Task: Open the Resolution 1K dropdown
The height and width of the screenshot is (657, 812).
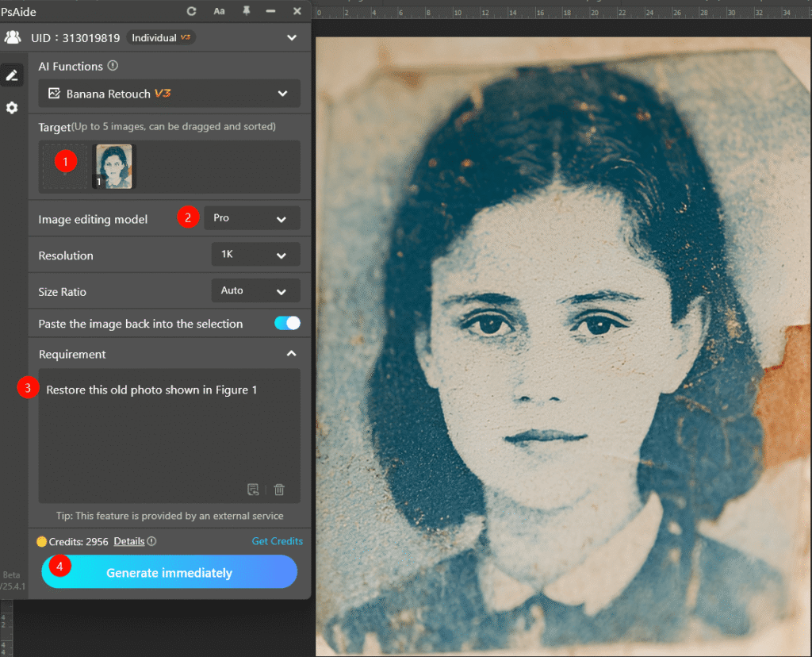Action: (x=255, y=255)
